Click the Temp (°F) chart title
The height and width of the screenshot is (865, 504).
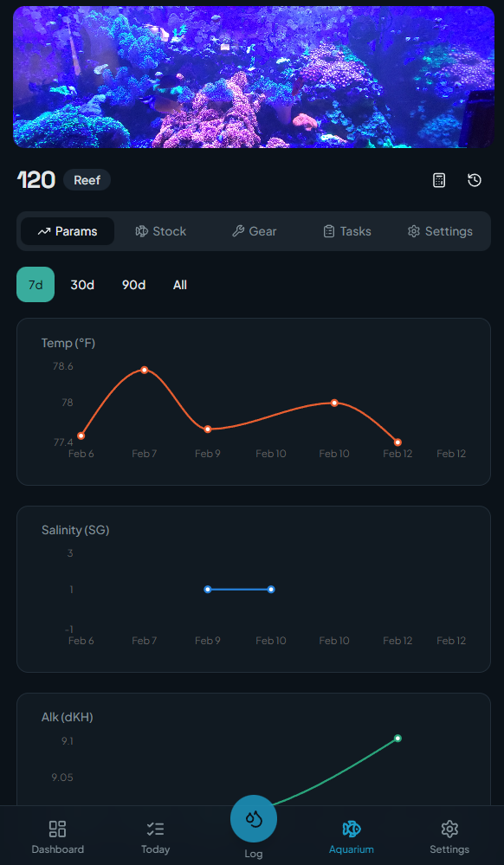(x=68, y=343)
